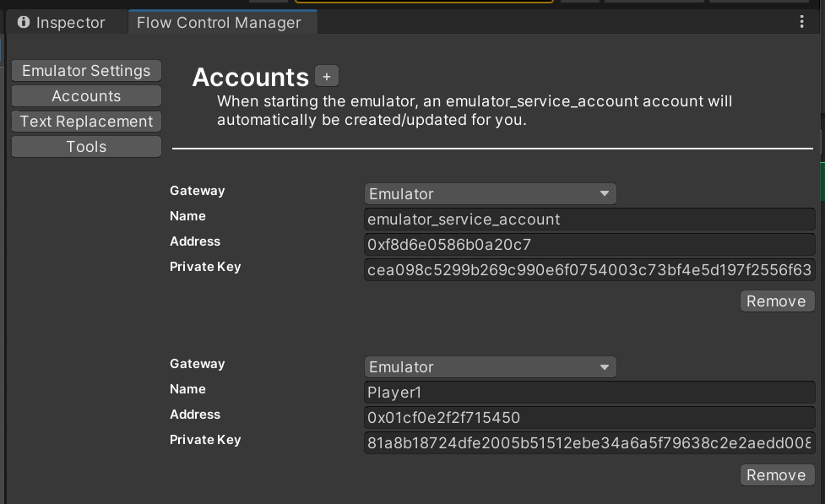Viewport: 825px width, 504px height.
Task: Click the emulator_service_account Name field
Action: (x=589, y=219)
